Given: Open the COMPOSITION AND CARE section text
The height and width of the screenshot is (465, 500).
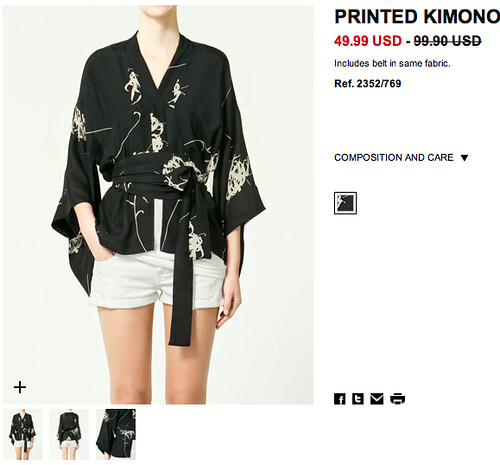Looking at the screenshot, I should point(394,157).
